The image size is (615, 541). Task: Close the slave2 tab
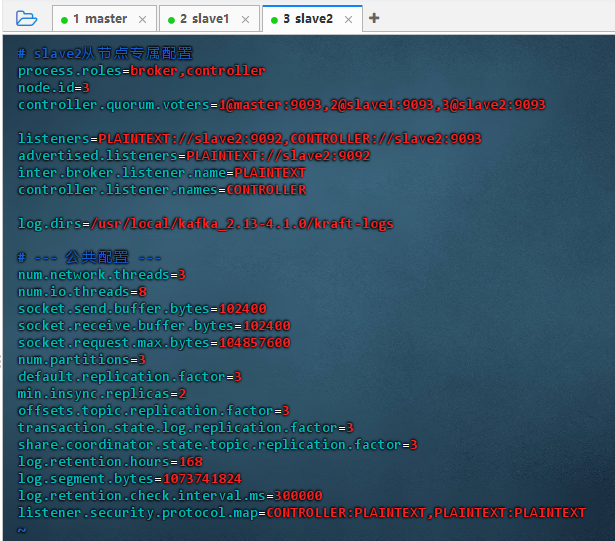coord(348,20)
